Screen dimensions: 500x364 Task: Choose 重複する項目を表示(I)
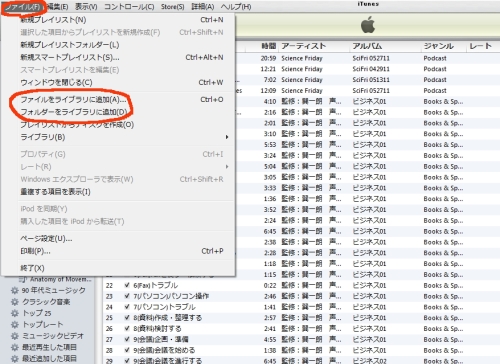[x=122, y=192]
